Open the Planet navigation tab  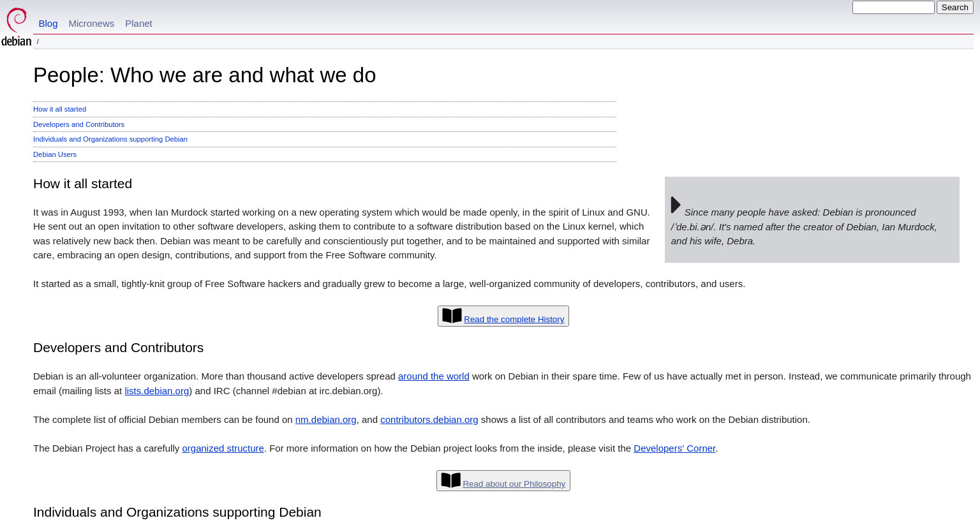[x=138, y=24]
